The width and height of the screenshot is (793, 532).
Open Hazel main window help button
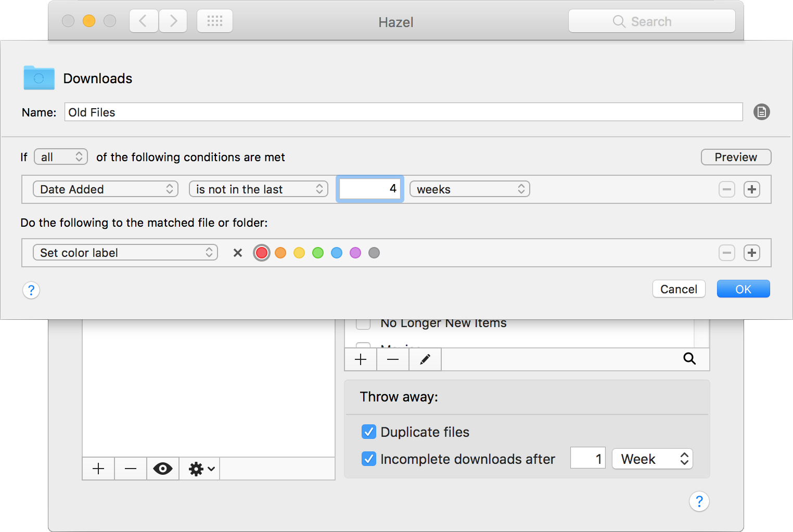point(699,501)
